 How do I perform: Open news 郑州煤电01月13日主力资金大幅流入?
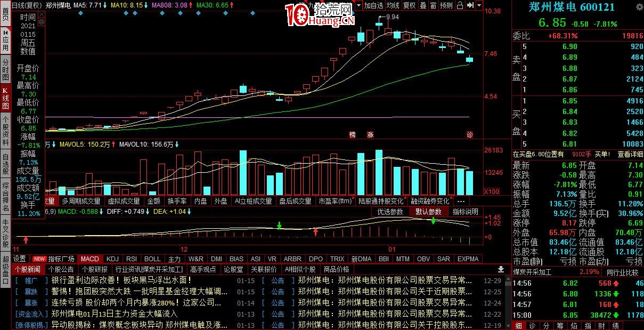tap(114, 313)
